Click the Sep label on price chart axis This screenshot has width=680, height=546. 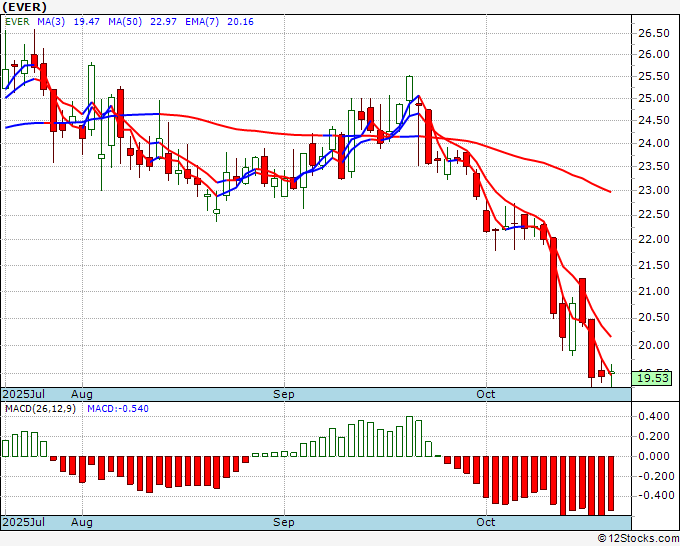(x=284, y=394)
